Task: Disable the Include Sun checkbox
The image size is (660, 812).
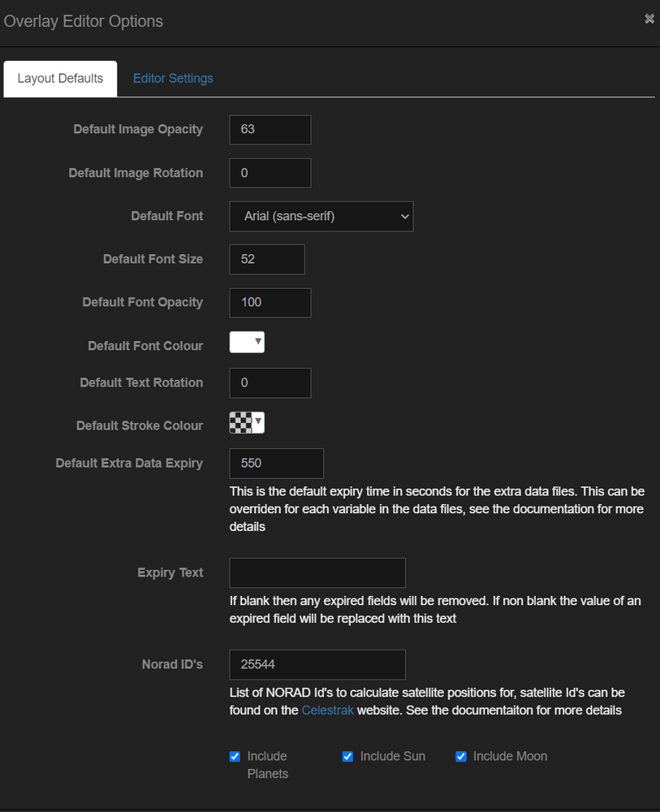Action: click(x=347, y=756)
